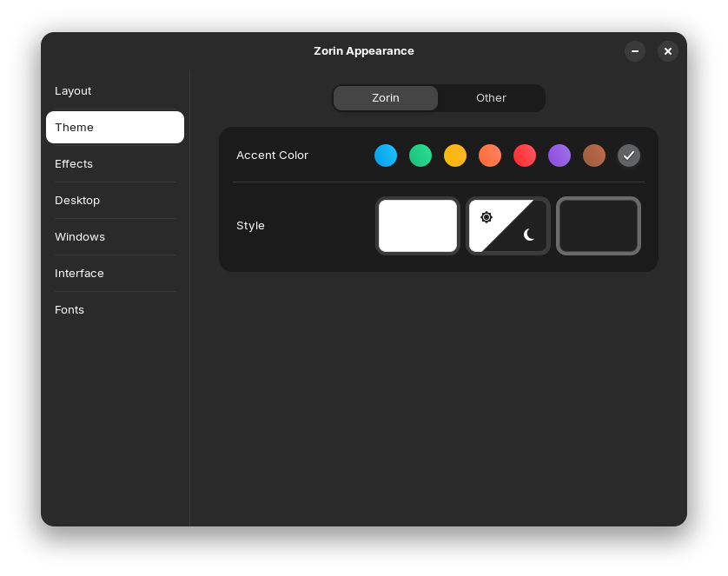The image size is (728, 576).
Task: Click the gray checked accent color
Action: point(629,156)
